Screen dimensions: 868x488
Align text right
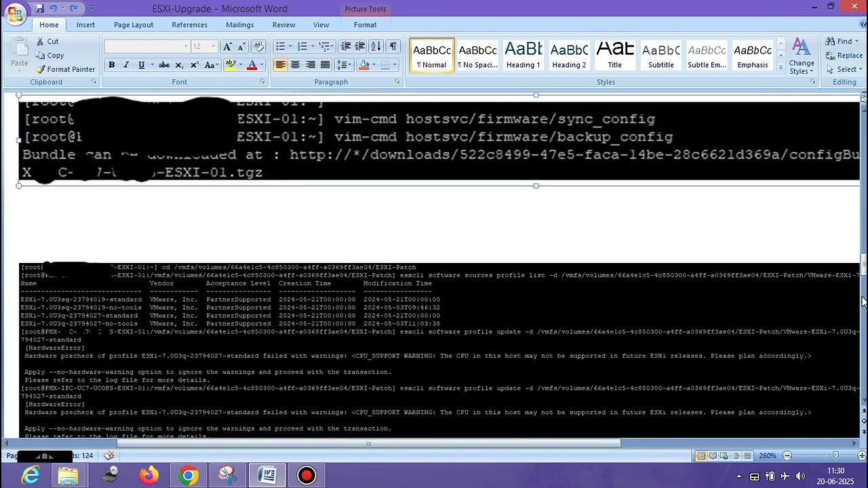click(310, 65)
